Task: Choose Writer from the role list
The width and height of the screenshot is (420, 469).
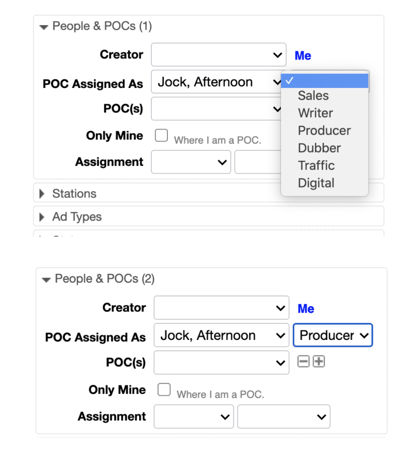Action: pos(315,113)
